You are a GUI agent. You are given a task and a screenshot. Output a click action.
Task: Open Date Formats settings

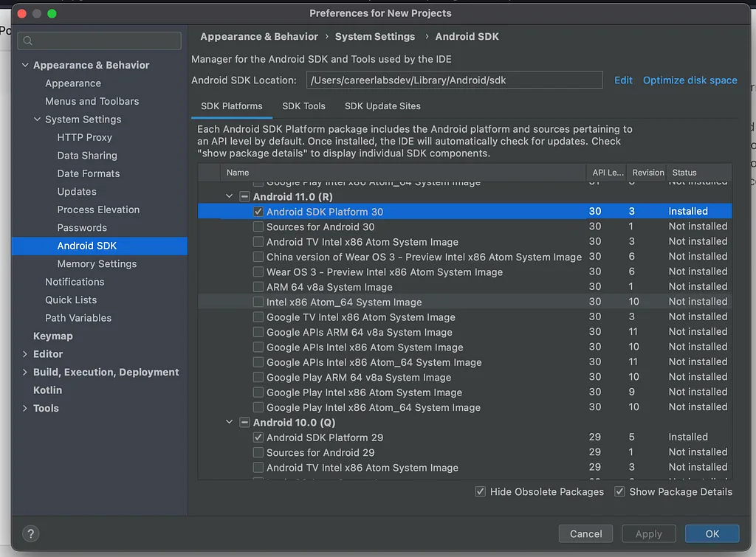coord(89,173)
